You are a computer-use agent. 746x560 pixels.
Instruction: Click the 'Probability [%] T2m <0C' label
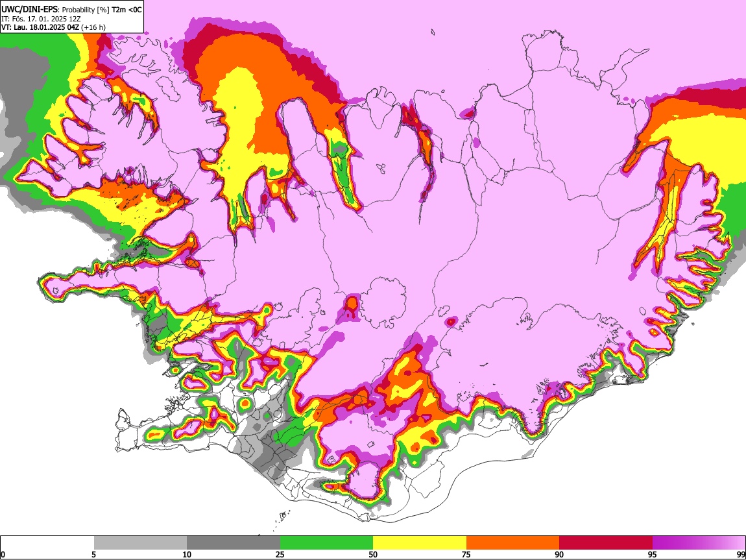click(102, 10)
